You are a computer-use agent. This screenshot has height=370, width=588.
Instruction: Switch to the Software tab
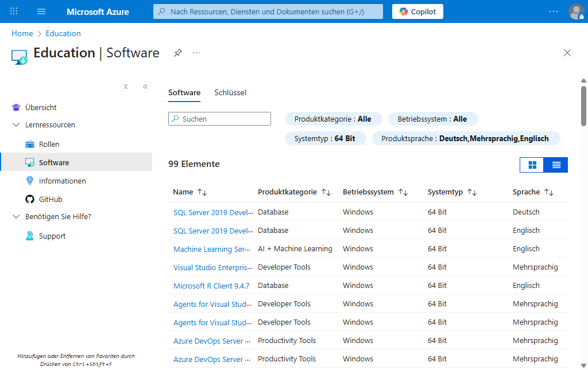point(184,92)
